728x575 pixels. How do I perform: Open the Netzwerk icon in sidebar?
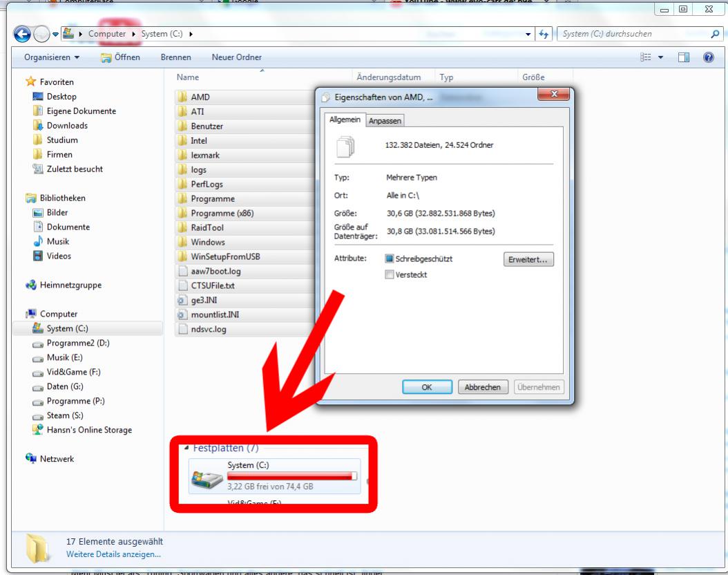tap(30, 458)
